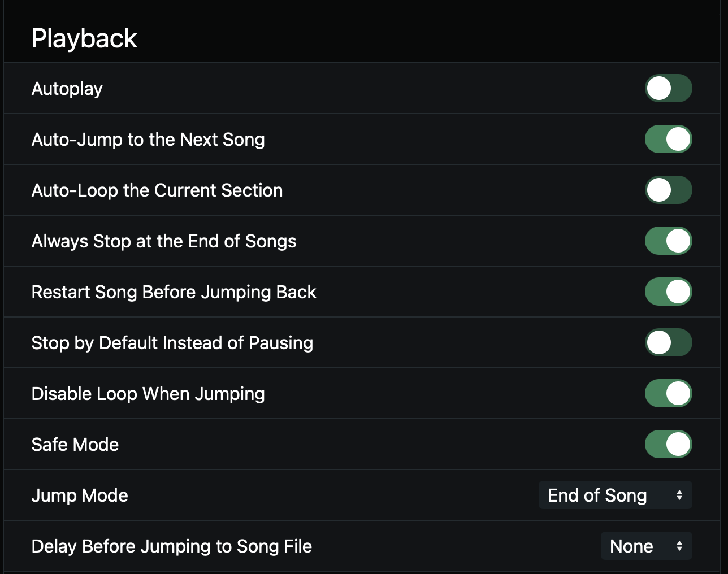Viewport: 728px width, 574px height.
Task: Turn off Disable Loop When Jumping
Action: coord(669,393)
